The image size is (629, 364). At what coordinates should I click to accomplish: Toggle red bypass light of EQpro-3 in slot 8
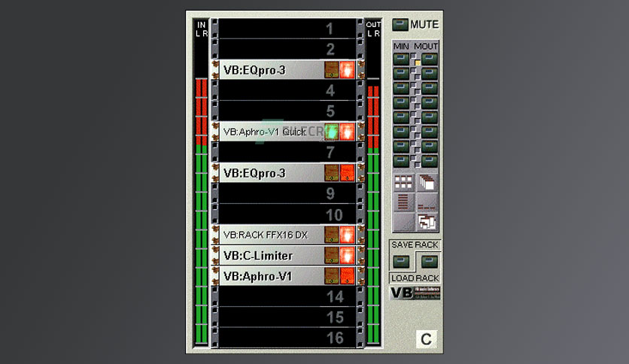[x=348, y=173]
